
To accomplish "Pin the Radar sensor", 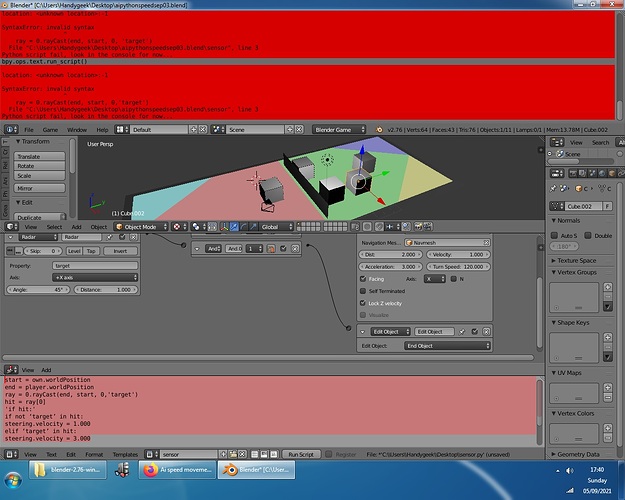I will tap(109, 237).
